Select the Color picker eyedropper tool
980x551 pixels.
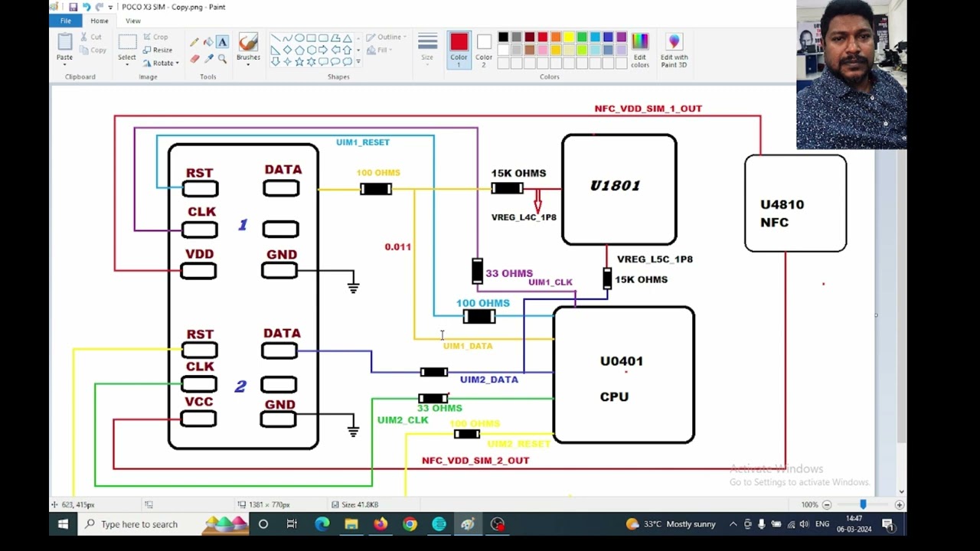coord(208,59)
